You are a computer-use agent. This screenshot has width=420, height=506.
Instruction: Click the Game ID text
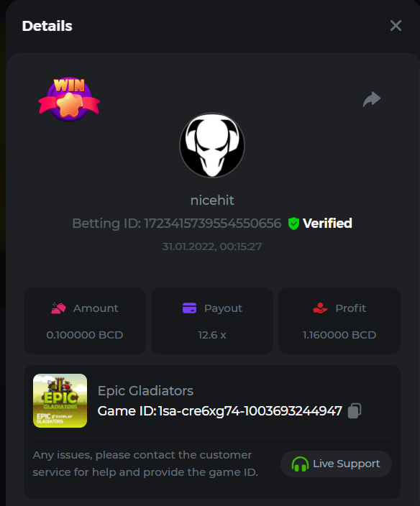pyautogui.click(x=220, y=411)
